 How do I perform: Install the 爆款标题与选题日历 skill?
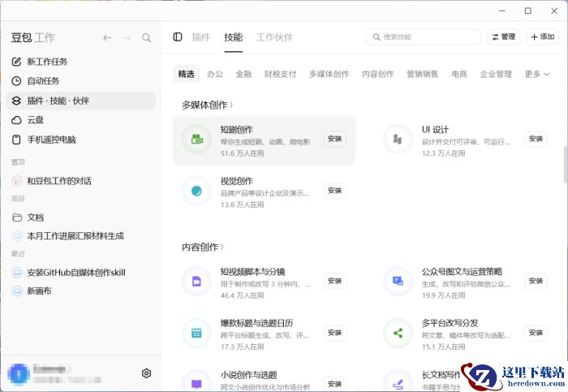coord(334,333)
